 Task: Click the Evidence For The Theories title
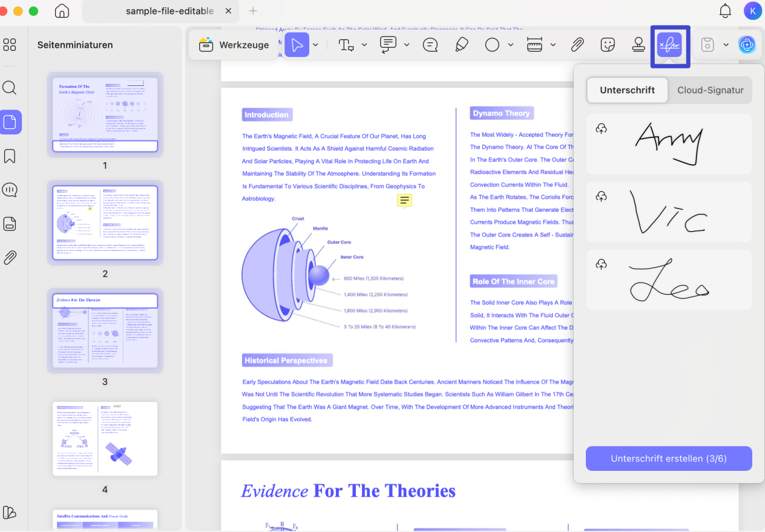(349, 491)
